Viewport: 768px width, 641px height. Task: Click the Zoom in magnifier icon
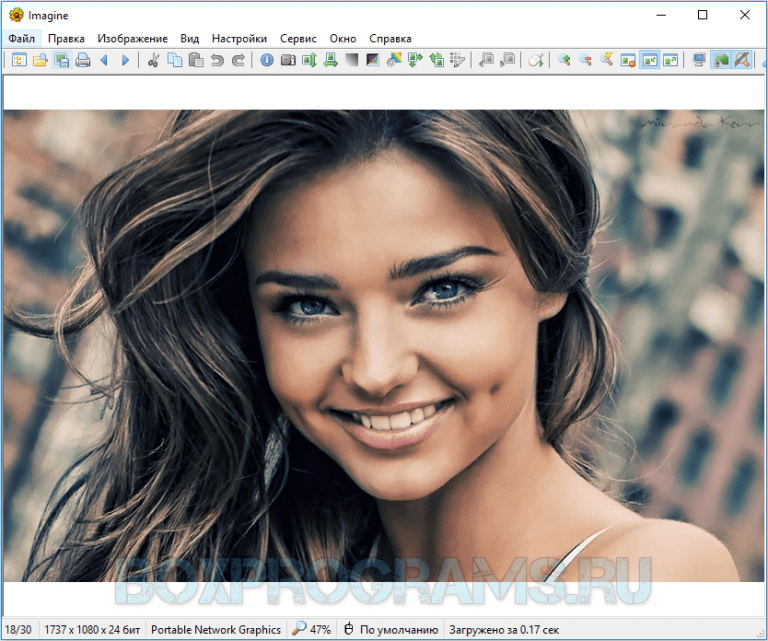(564, 61)
